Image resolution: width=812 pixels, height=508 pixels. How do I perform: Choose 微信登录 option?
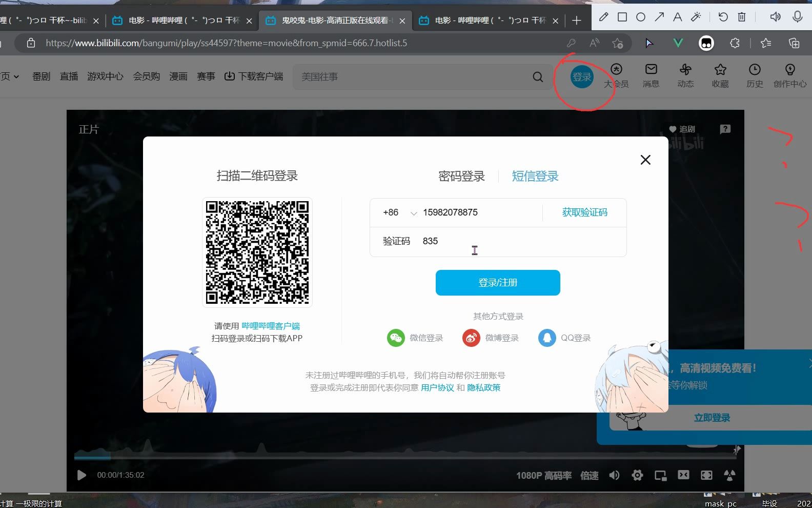click(x=415, y=338)
